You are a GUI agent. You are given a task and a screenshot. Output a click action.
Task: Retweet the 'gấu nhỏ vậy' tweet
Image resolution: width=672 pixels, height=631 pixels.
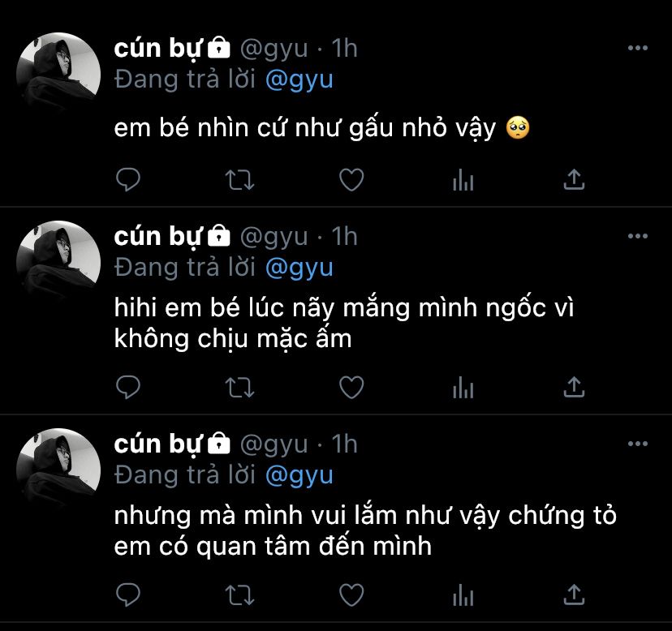click(x=239, y=180)
